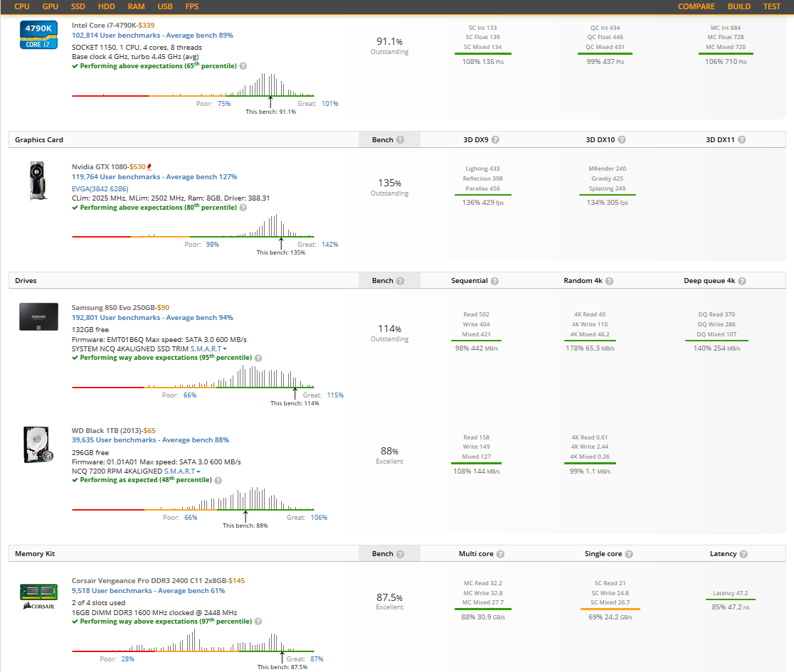Click the help icon next to Multi core header
The image size is (794, 672).
pos(502,553)
